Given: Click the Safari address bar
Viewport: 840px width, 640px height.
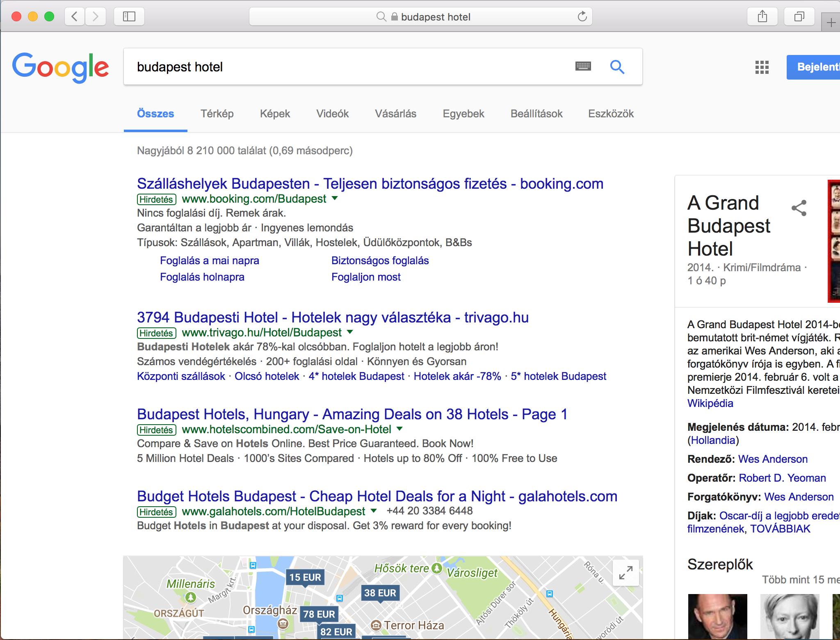Looking at the screenshot, I should point(420,16).
